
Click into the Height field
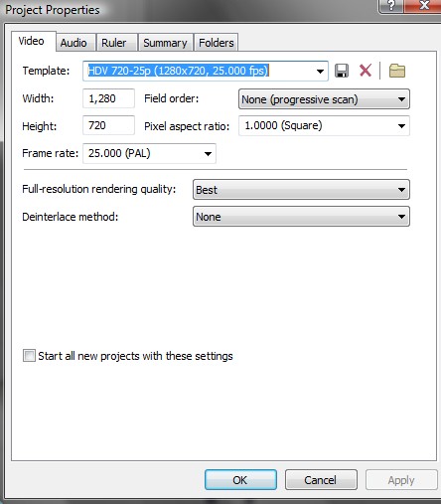tap(108, 125)
